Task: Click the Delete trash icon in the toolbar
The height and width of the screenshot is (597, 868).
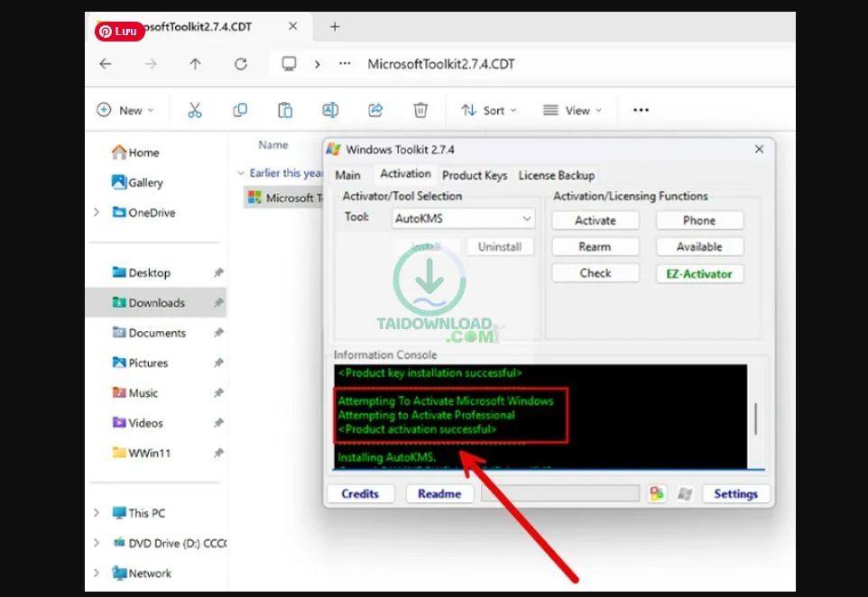Action: 420,109
